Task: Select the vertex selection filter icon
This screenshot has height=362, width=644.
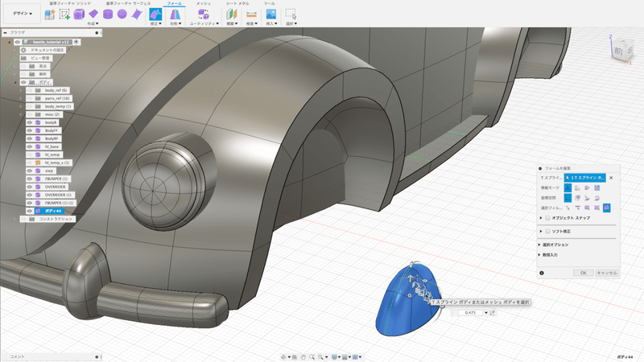Action: (x=568, y=208)
